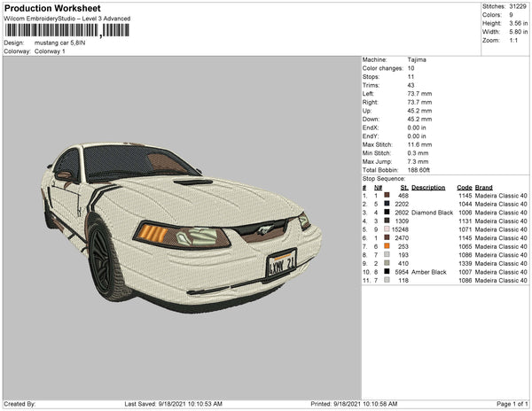532x411 pixels.
Task: Click the swatch beside stitch count 1309
Action: click(387, 221)
